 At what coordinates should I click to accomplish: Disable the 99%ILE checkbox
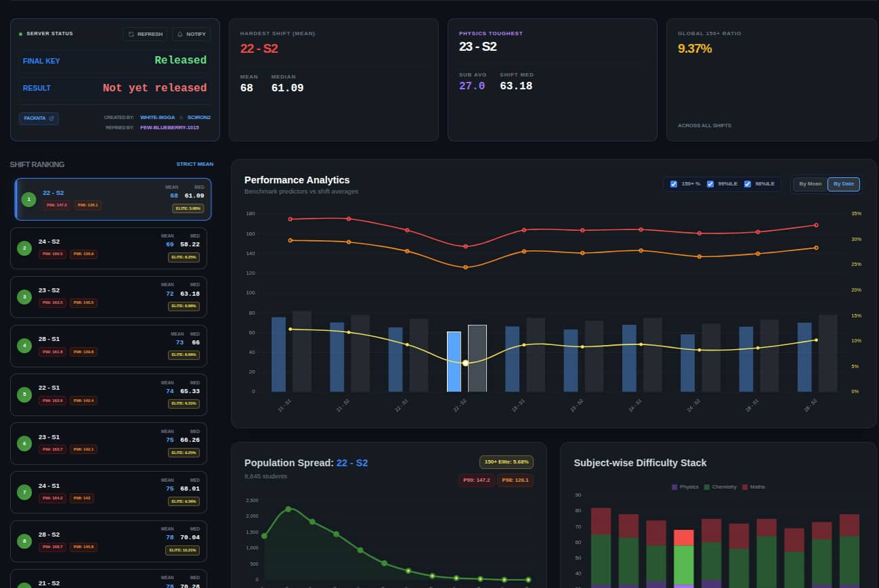710,184
